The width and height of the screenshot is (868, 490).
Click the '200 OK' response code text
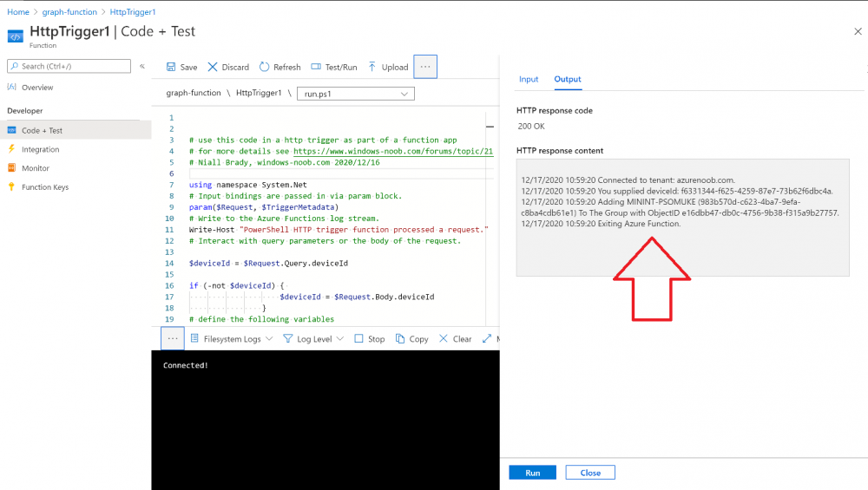pyautogui.click(x=531, y=126)
